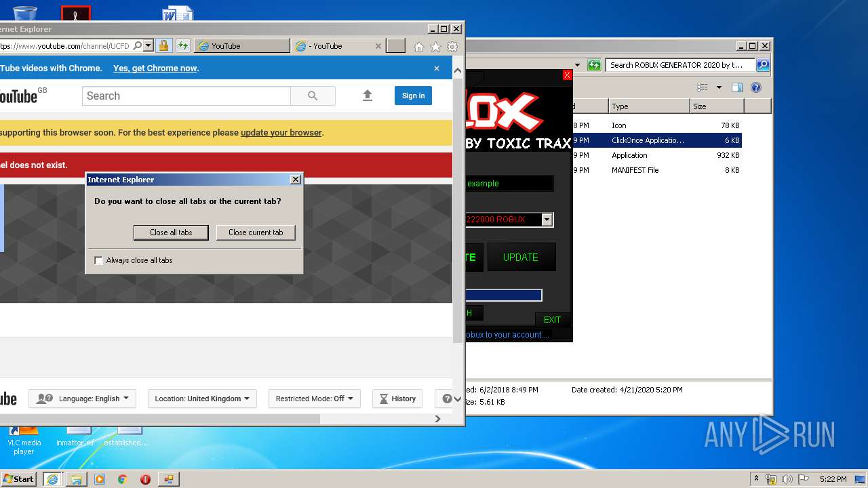868x488 pixels.
Task: Open the Language: English dropdown
Action: tap(81, 399)
